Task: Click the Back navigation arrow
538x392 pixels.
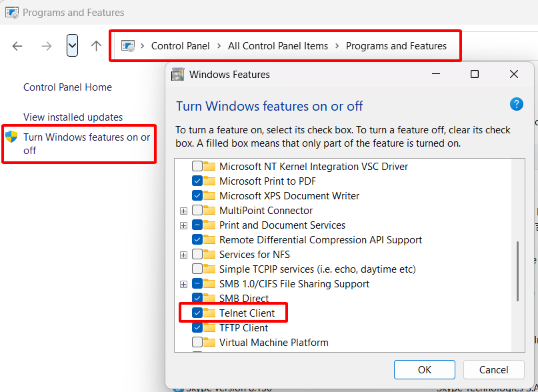Action: point(17,46)
